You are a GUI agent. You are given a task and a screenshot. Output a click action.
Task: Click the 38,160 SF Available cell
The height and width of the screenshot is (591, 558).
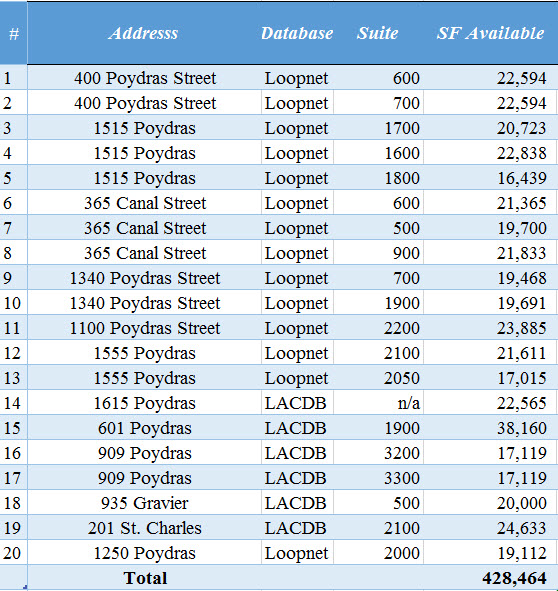point(490,428)
